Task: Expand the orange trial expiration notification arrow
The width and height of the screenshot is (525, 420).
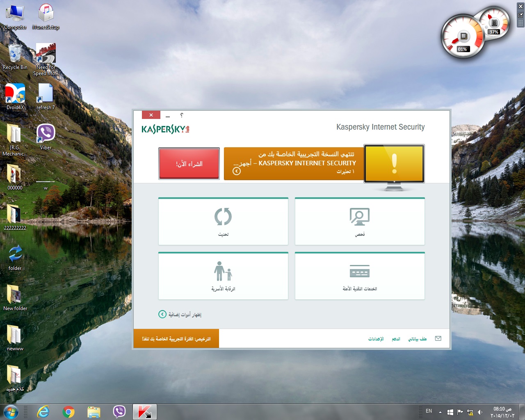Action: [237, 171]
